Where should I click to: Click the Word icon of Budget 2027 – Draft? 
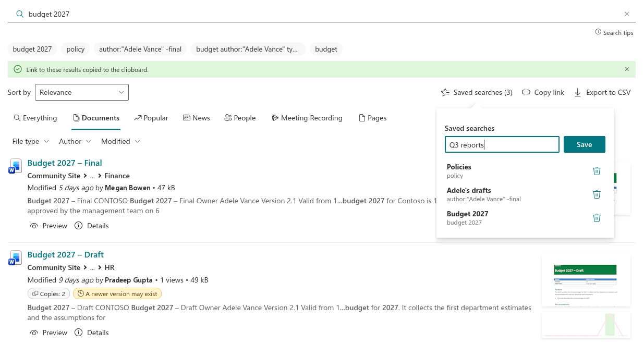[x=15, y=258]
